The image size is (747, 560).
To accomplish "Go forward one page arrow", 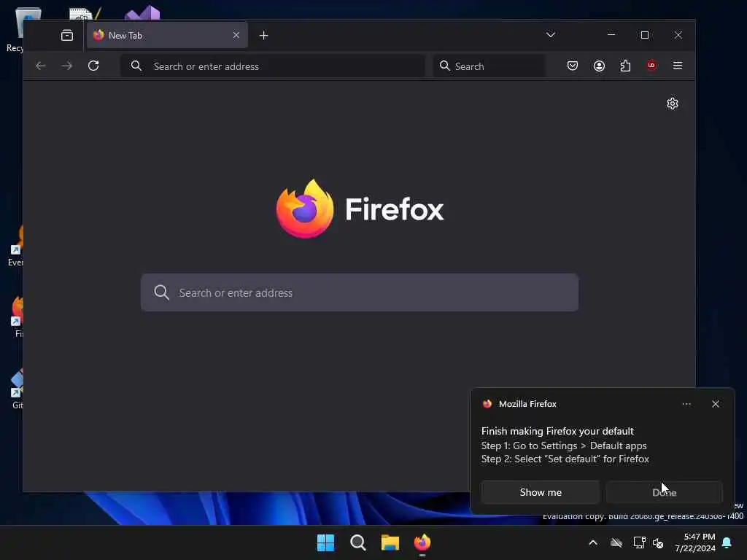I will (x=67, y=66).
